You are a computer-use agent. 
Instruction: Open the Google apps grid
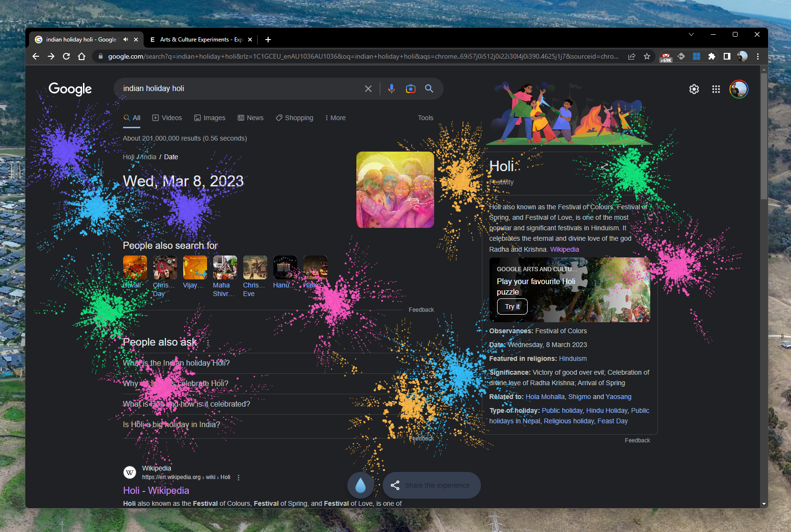point(716,89)
